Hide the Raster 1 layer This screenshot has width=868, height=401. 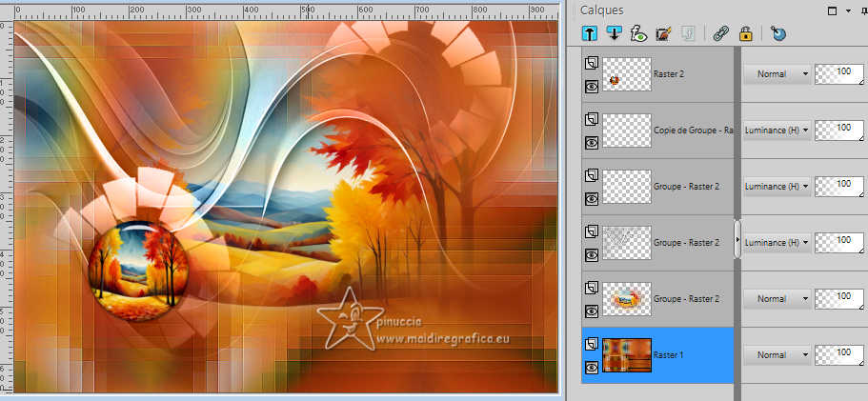(x=592, y=368)
